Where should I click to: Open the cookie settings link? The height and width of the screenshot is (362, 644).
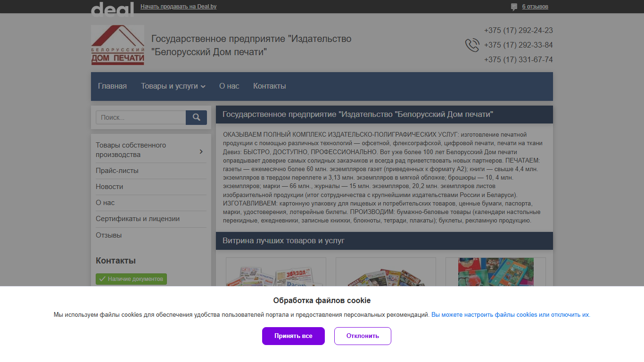(x=511, y=315)
